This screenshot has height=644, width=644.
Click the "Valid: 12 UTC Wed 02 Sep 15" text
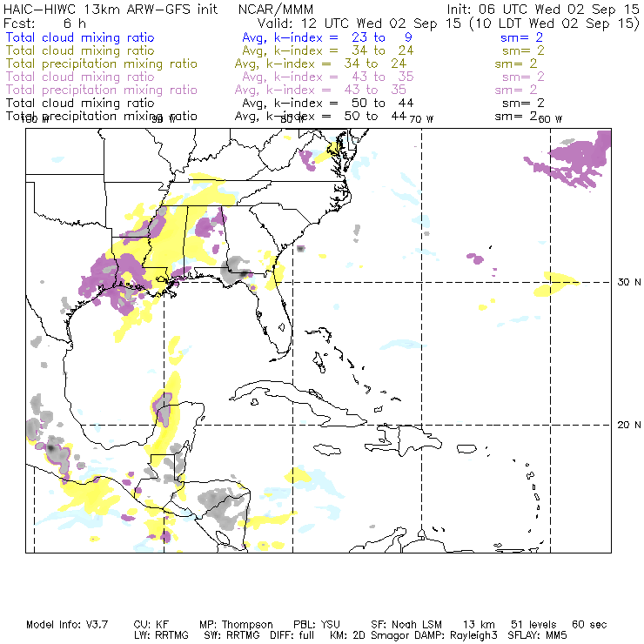coord(359,23)
